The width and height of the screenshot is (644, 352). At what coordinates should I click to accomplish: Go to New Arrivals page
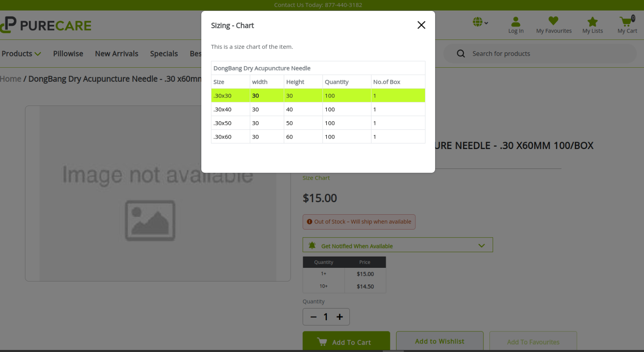point(116,54)
